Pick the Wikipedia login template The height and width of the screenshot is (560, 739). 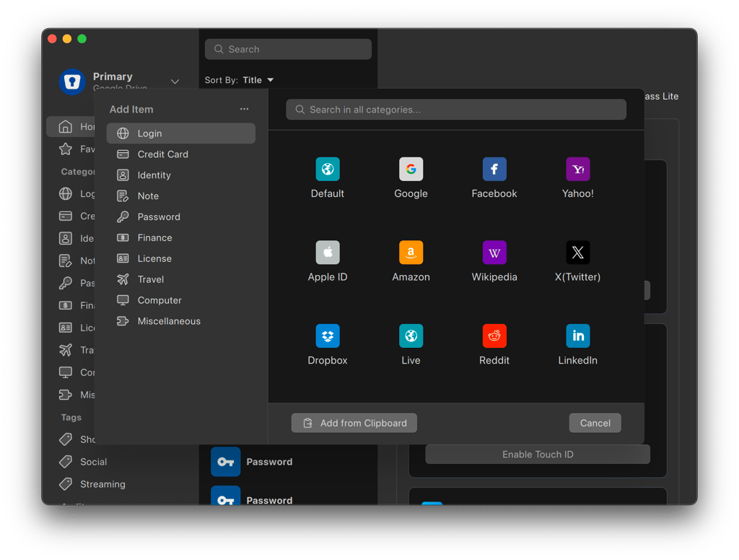coord(494,252)
